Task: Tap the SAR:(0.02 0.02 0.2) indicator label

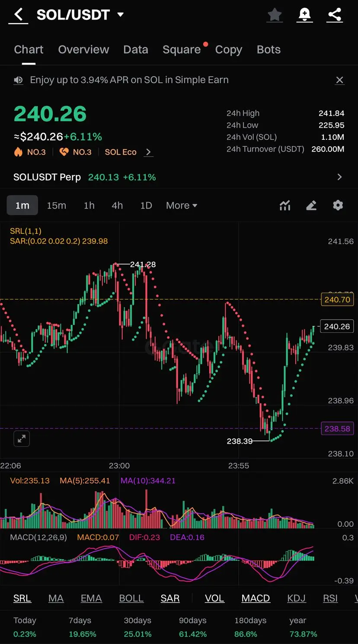Action: [x=59, y=241]
